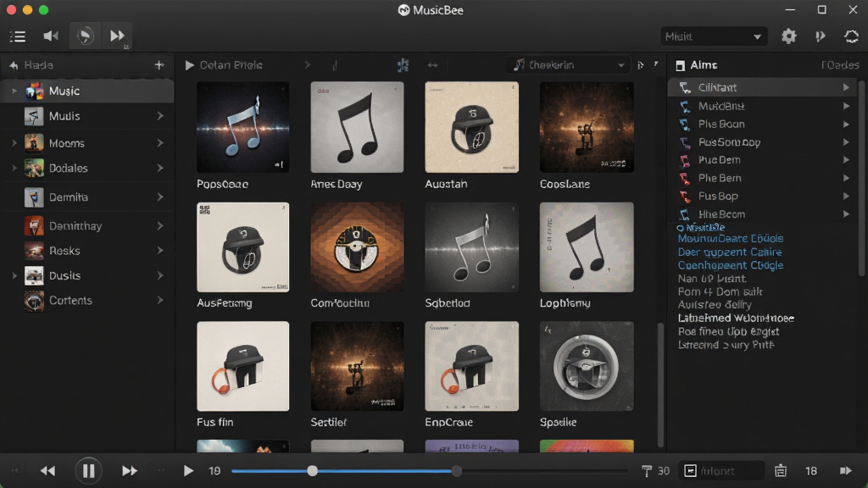The height and width of the screenshot is (488, 868).
Task: Expand the Music tree node
Action: click(x=14, y=91)
